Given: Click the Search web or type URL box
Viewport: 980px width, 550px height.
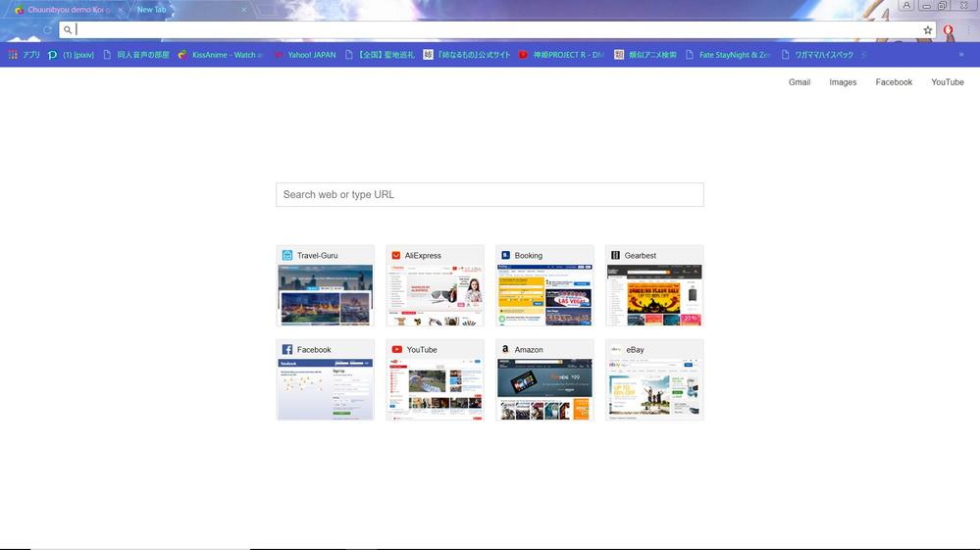Looking at the screenshot, I should click(490, 194).
